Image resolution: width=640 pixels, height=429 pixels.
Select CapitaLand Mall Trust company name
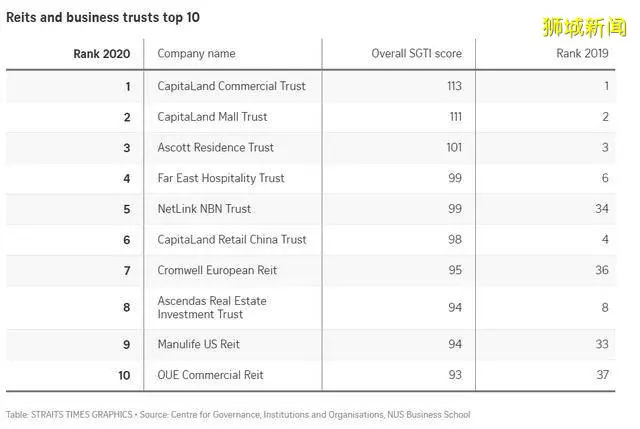point(212,117)
